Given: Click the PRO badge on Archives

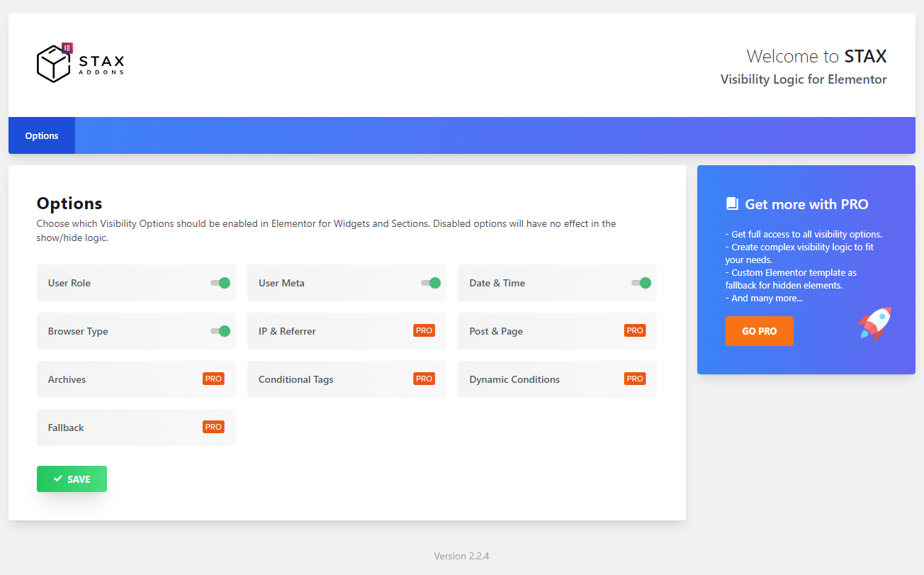Looking at the screenshot, I should click(x=213, y=378).
